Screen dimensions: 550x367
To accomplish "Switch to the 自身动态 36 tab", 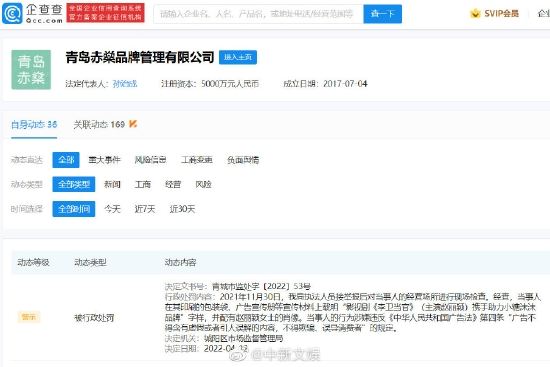I will (x=34, y=125).
